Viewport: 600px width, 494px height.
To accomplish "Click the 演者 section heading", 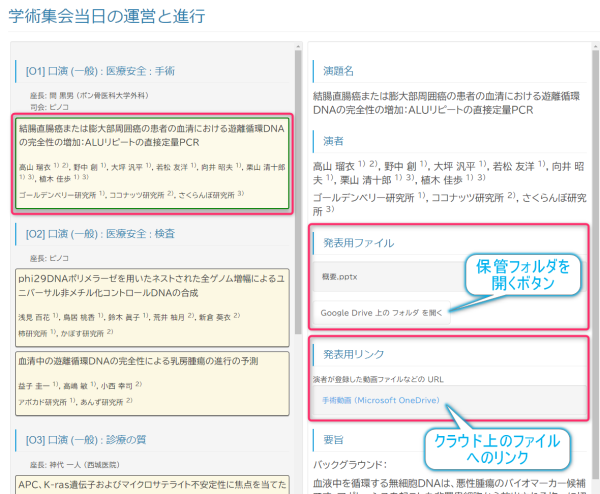I will [333, 140].
